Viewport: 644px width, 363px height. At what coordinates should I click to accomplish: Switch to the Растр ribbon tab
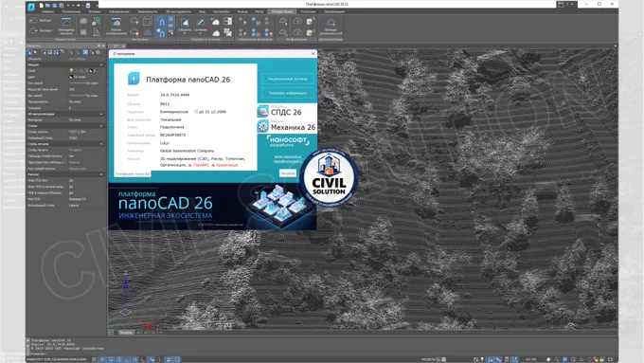click(259, 11)
